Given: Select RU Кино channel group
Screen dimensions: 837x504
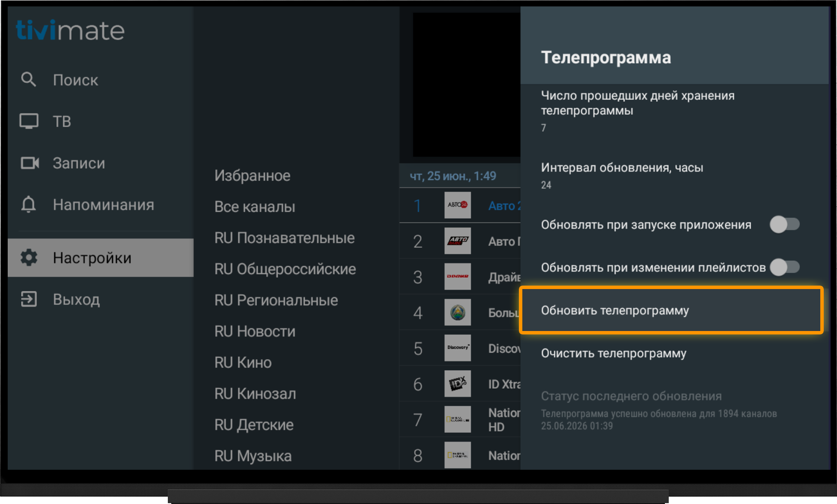Looking at the screenshot, I should point(243,362).
